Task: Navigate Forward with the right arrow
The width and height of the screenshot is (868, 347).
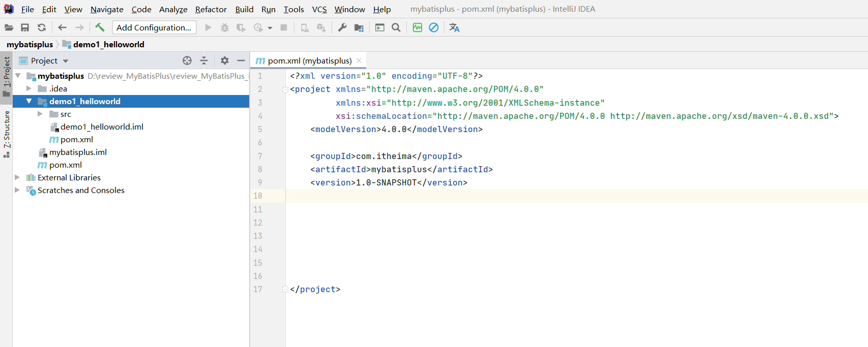Action: pos(79,27)
